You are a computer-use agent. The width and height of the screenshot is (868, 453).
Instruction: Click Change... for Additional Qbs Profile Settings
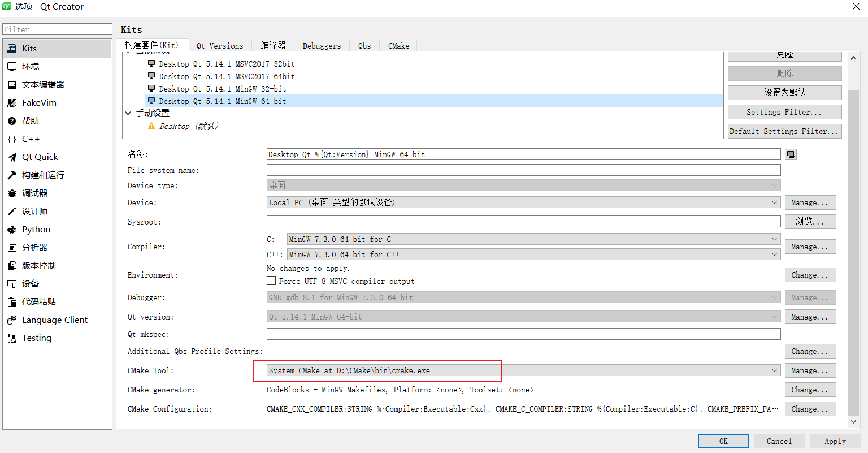[x=810, y=351]
